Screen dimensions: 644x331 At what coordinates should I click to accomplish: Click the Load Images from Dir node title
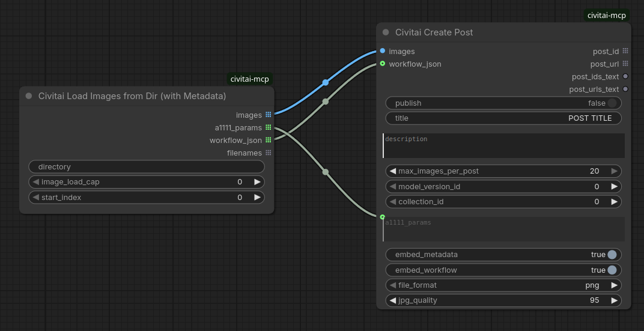(x=132, y=96)
